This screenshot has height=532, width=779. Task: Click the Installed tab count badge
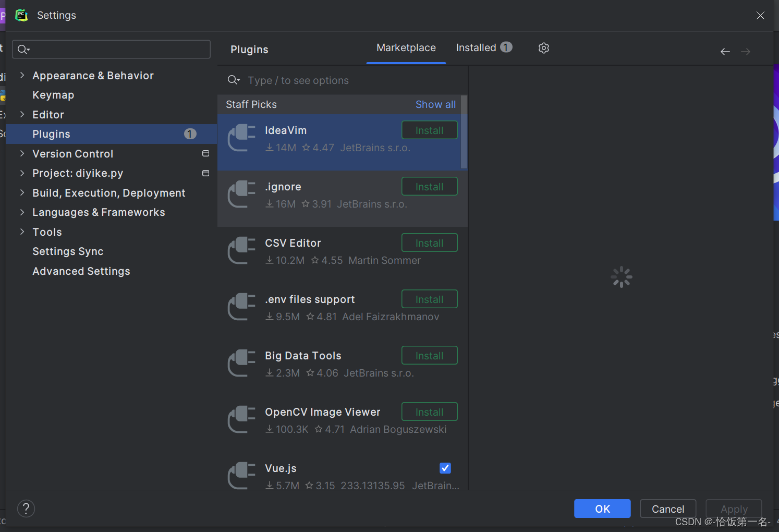[x=506, y=47]
